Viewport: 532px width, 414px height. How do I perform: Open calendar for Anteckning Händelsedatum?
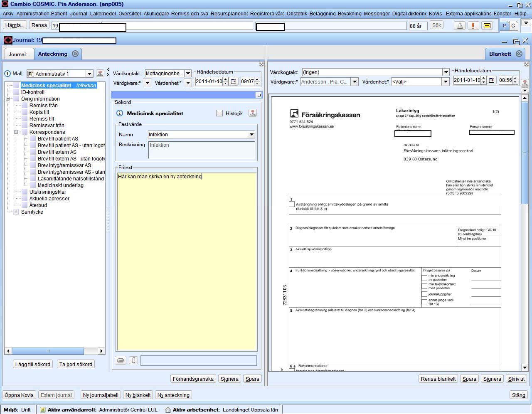tap(234, 81)
